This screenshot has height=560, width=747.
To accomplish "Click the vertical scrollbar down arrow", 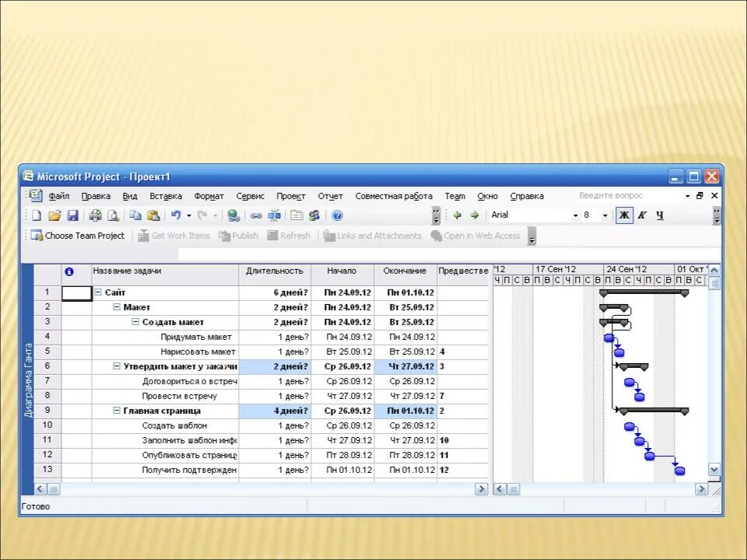I will (x=714, y=469).
